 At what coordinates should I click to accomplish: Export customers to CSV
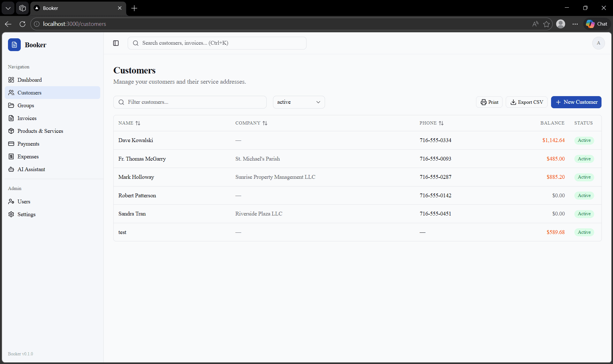[x=526, y=102]
